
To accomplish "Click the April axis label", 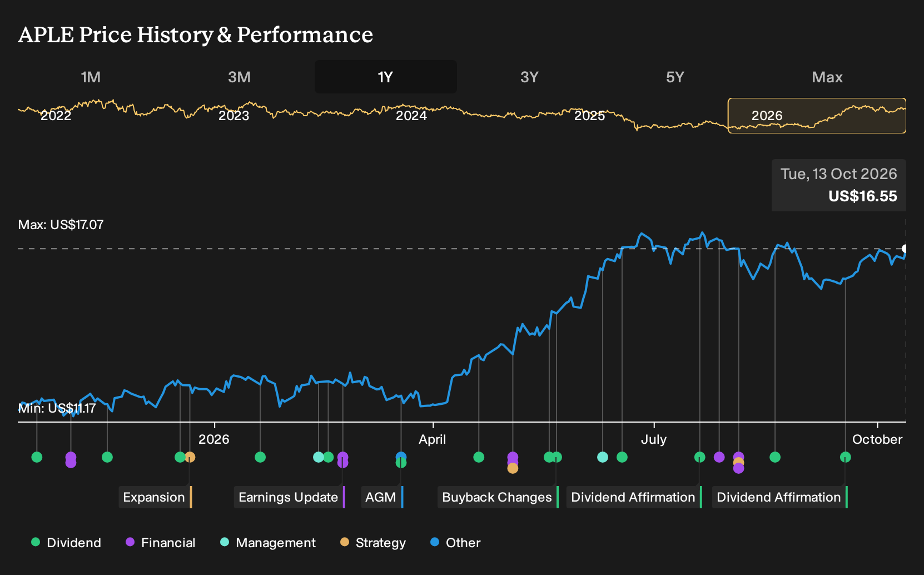I will [433, 439].
